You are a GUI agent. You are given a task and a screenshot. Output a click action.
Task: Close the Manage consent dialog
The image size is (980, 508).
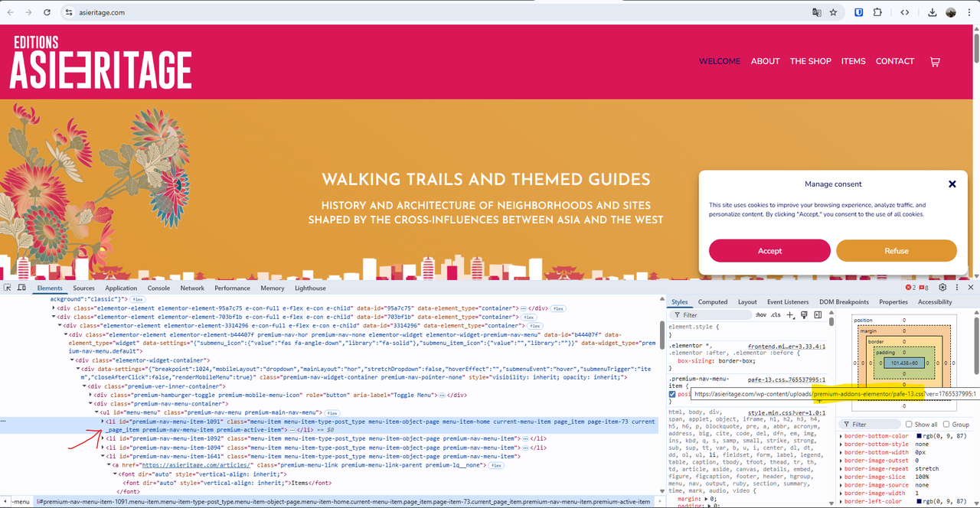pos(952,184)
